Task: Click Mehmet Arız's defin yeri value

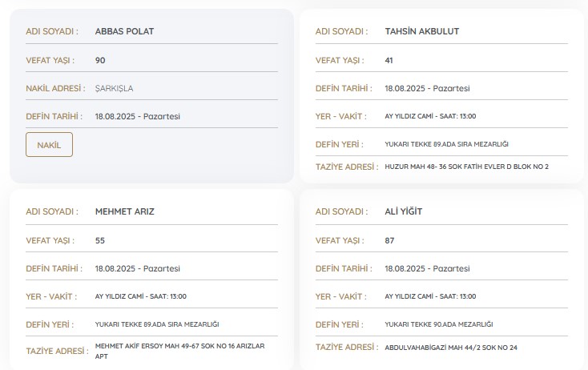Action: [x=157, y=324]
